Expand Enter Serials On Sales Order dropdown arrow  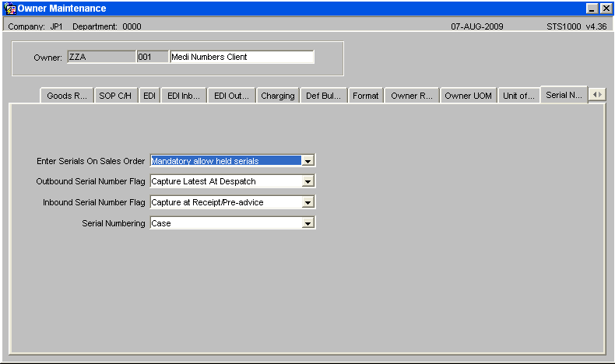point(308,161)
